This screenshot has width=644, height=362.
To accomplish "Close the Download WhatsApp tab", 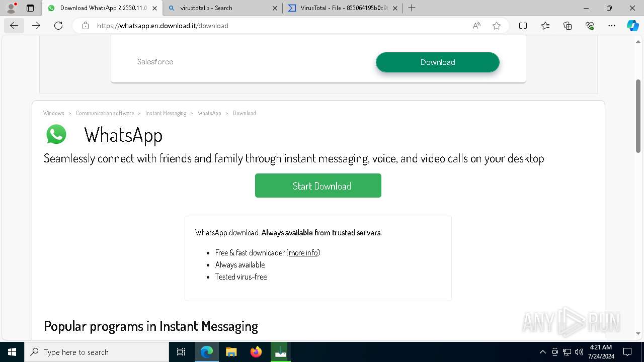I will tap(154, 8).
